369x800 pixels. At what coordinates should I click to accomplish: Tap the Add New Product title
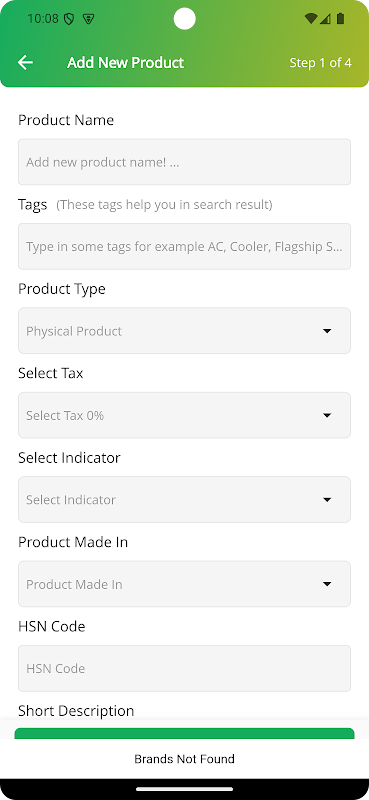click(x=126, y=63)
